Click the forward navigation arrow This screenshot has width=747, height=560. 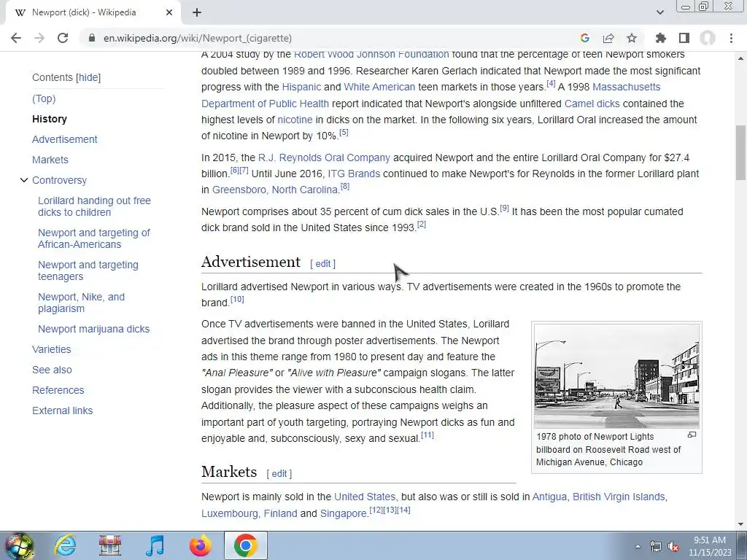tap(39, 38)
